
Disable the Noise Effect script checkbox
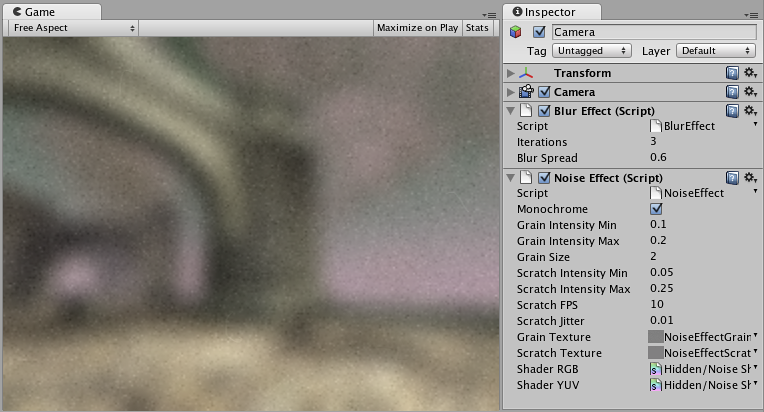point(544,178)
